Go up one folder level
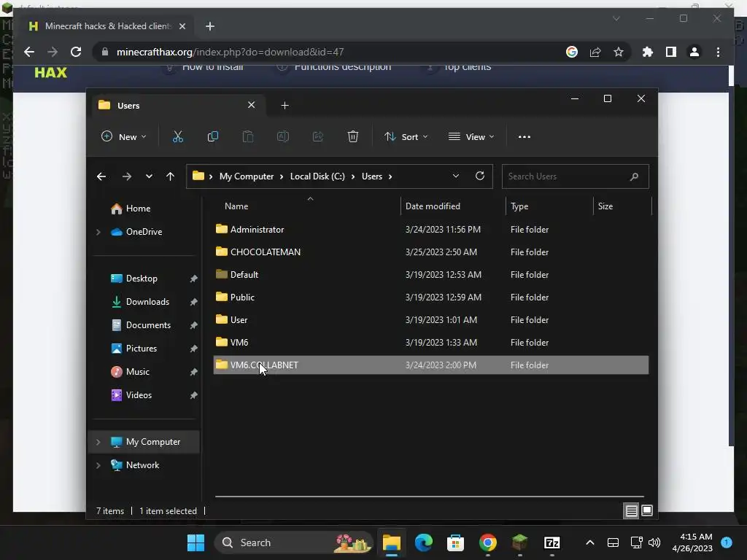The image size is (747, 560). pos(170,176)
